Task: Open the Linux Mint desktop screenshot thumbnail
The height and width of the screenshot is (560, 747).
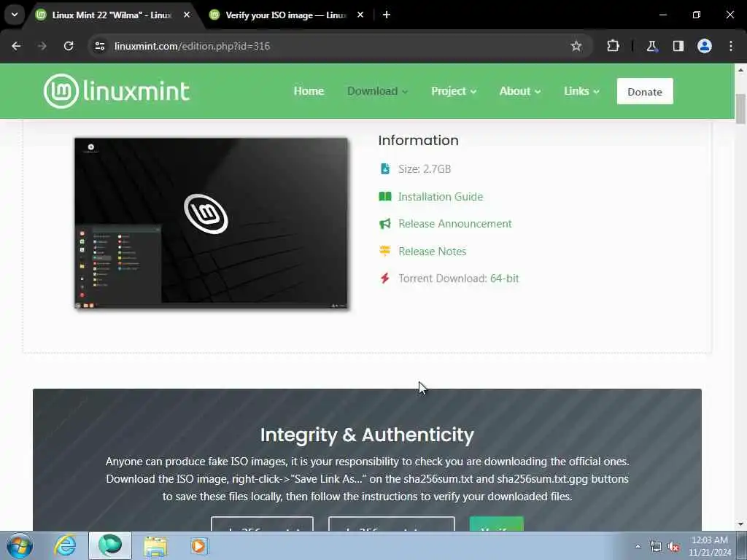Action: pyautogui.click(x=211, y=223)
